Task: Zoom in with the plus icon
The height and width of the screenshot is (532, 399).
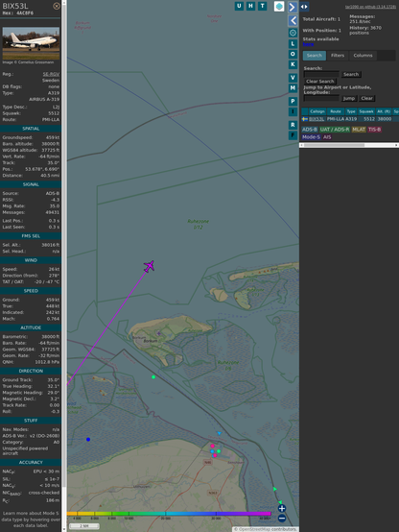Action: [x=282, y=508]
